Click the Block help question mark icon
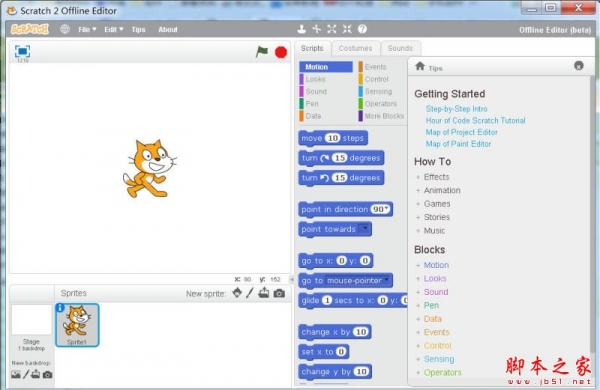 click(x=362, y=29)
